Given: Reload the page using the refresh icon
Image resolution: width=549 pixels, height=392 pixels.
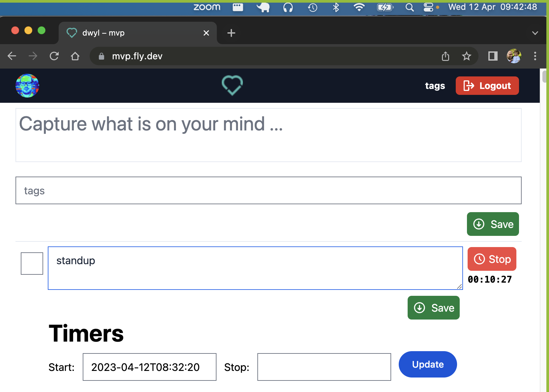Looking at the screenshot, I should [54, 56].
